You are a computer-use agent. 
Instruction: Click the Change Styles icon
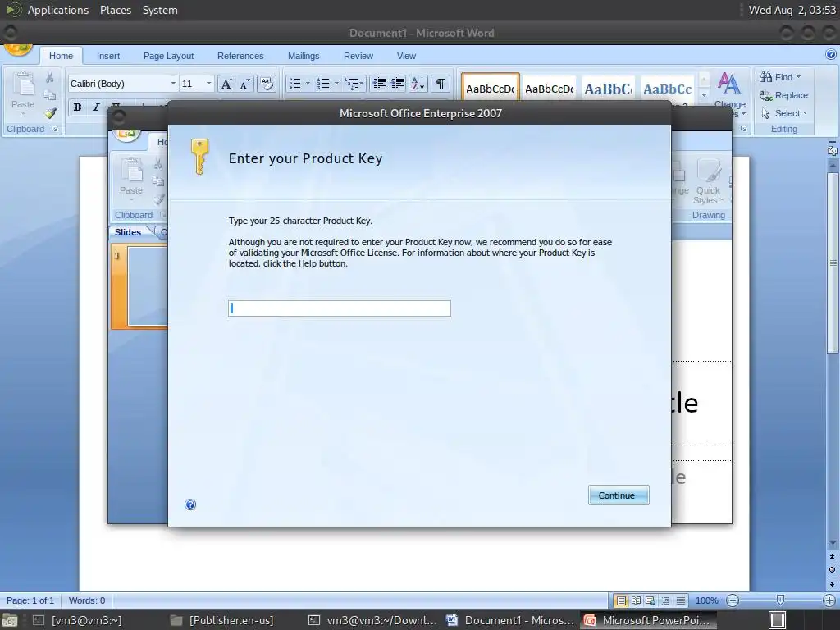(729, 84)
